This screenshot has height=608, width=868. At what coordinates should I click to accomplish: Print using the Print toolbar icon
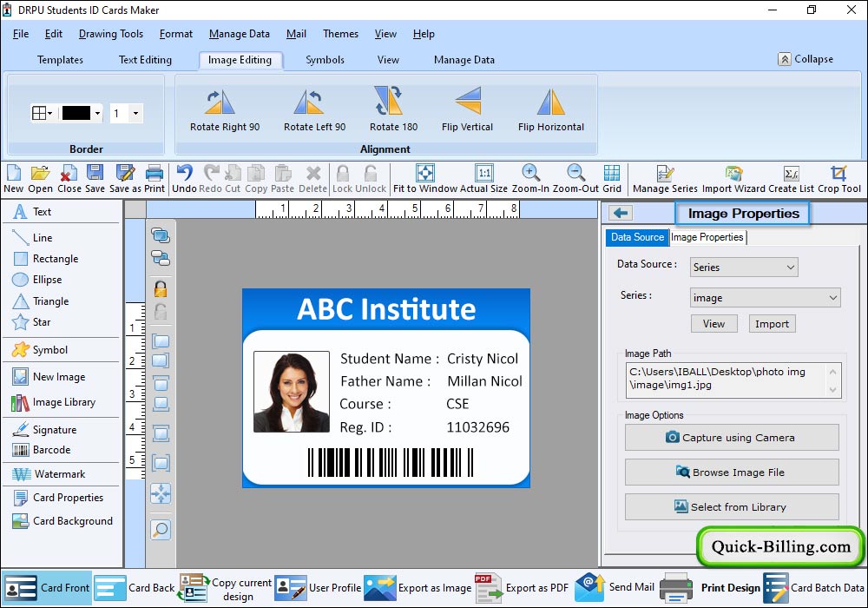155,179
